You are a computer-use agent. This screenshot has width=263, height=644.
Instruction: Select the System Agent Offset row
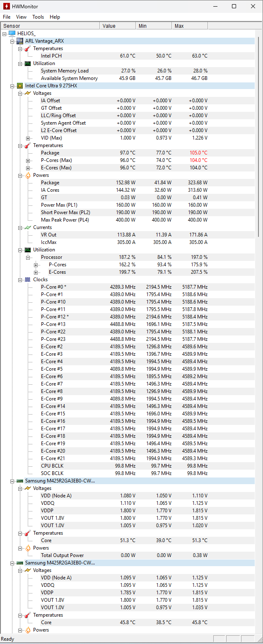pyautogui.click(x=128, y=123)
